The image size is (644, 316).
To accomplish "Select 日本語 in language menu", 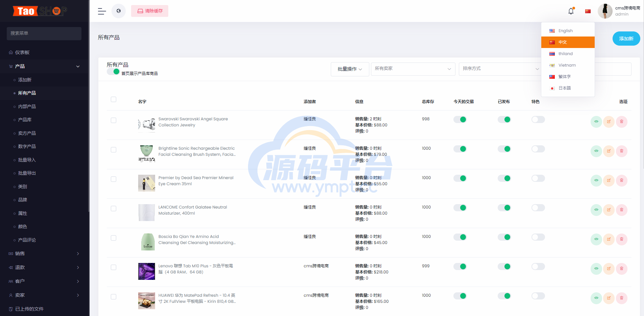I will [568, 88].
